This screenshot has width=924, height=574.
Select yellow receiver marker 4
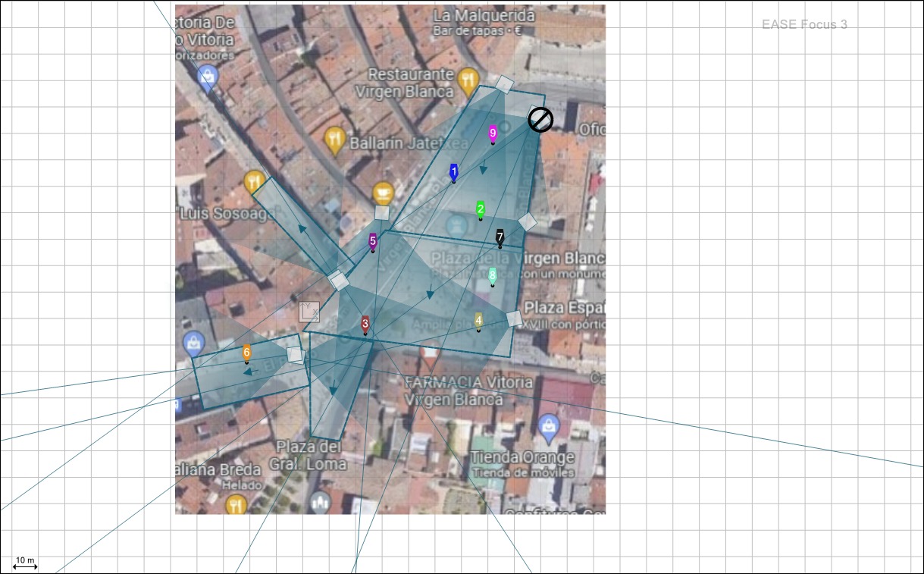pyautogui.click(x=478, y=321)
